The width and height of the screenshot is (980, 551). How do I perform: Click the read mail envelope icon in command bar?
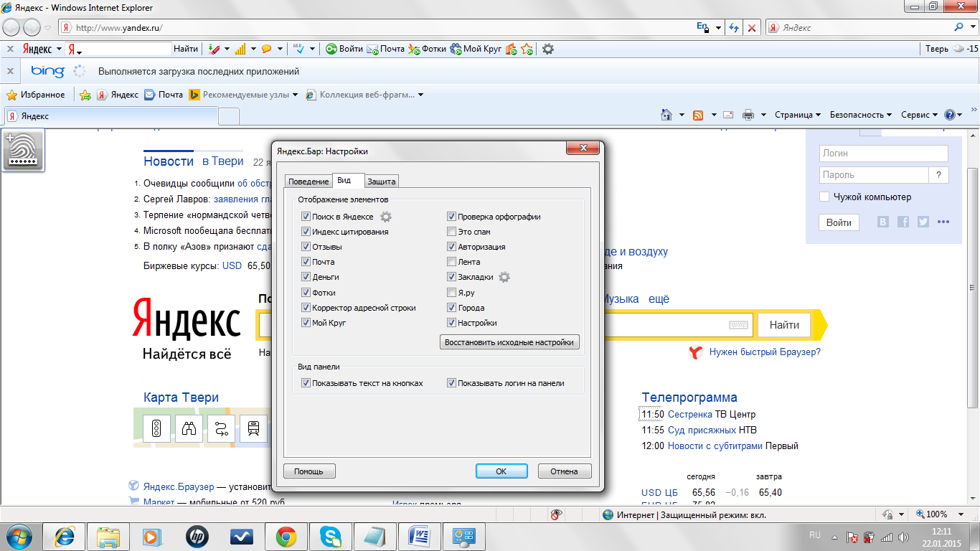click(728, 115)
